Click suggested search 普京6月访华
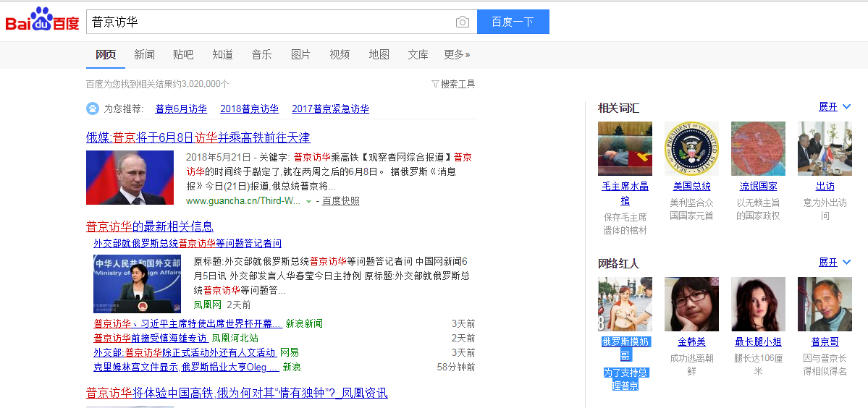Image resolution: width=868 pixels, height=408 pixels. click(x=181, y=109)
